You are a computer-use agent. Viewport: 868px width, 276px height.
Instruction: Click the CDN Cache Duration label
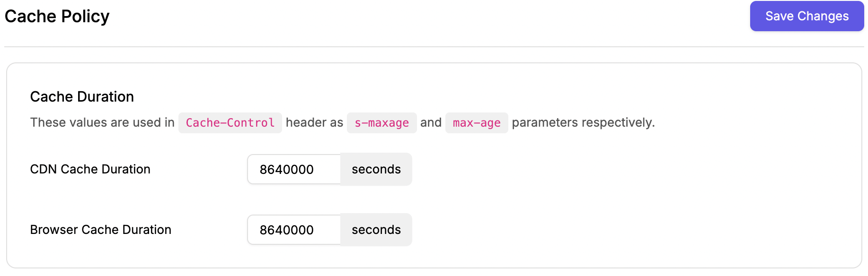tap(90, 169)
